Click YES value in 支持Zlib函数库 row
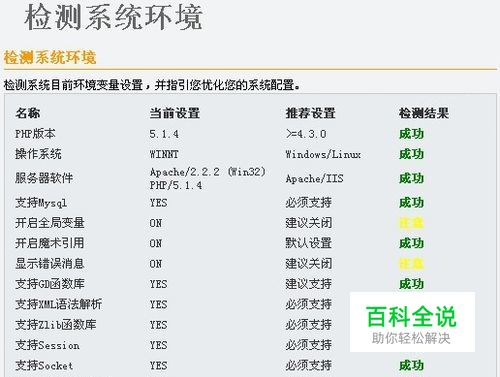Screen dimensions: 500x377 click(158, 325)
